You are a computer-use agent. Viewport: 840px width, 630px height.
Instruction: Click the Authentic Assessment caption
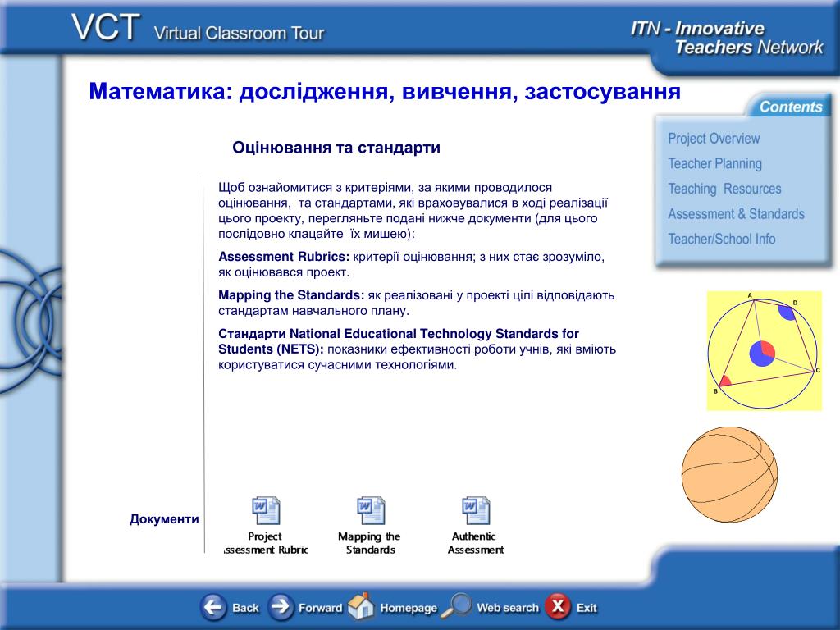coord(475,543)
